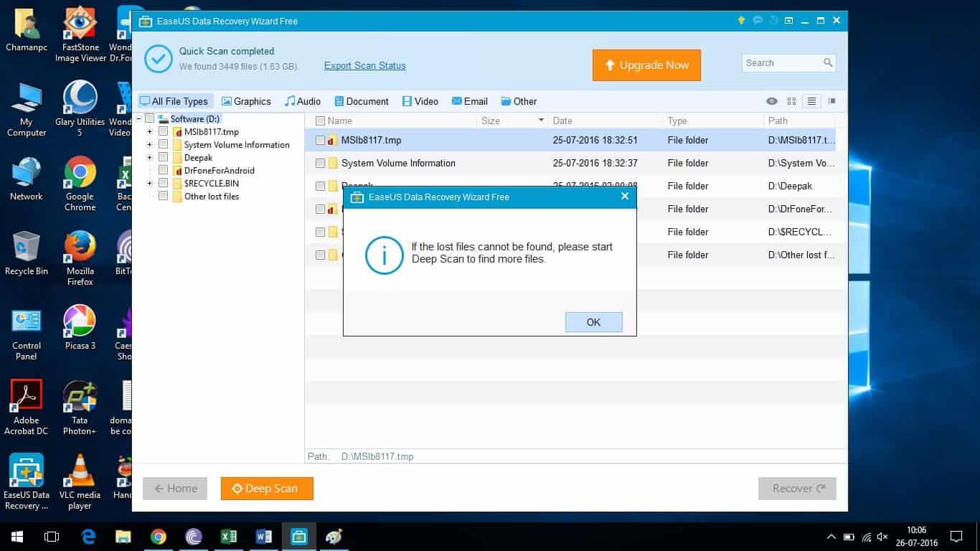Check the MSIb8117.tmp checkbox
Screen dimensions: 980x551
pyautogui.click(x=320, y=140)
